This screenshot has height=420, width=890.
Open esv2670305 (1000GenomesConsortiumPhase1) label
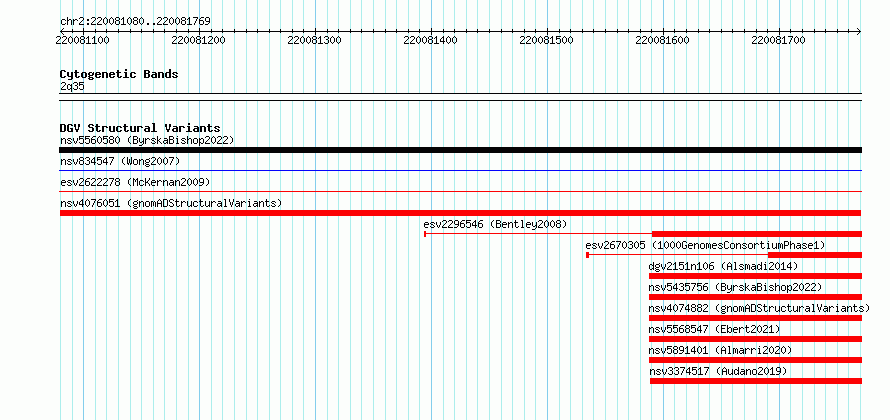pos(705,245)
